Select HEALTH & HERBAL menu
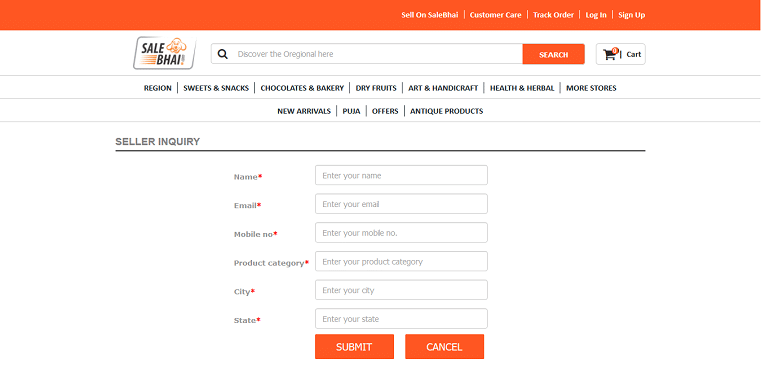 point(522,88)
